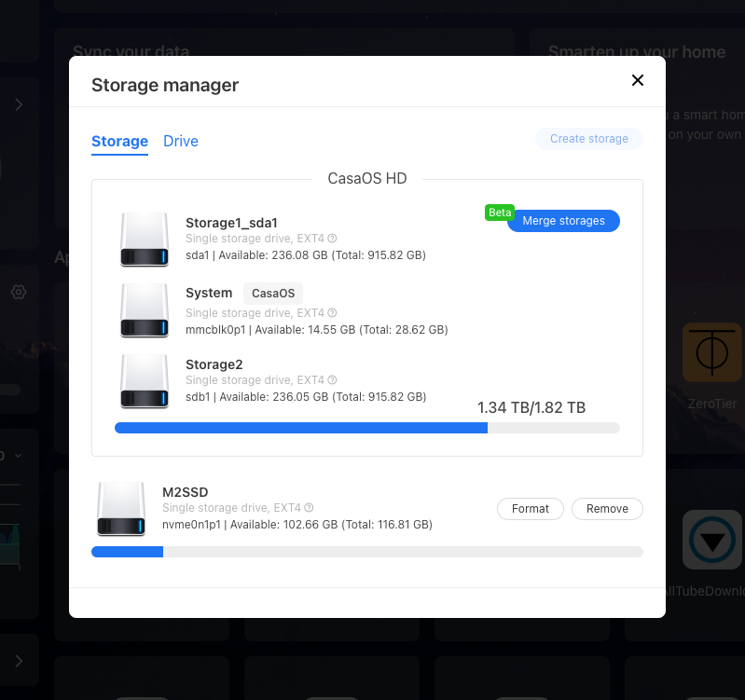
Task: Click the Storage2 drive icon
Action: pos(145,381)
